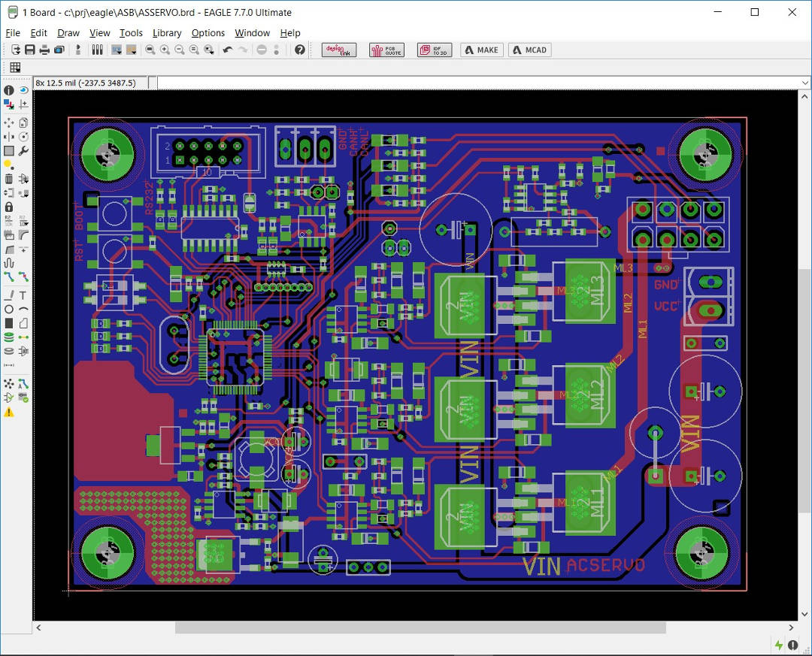Select the Circle drawing tool
812x656 pixels.
click(x=9, y=309)
